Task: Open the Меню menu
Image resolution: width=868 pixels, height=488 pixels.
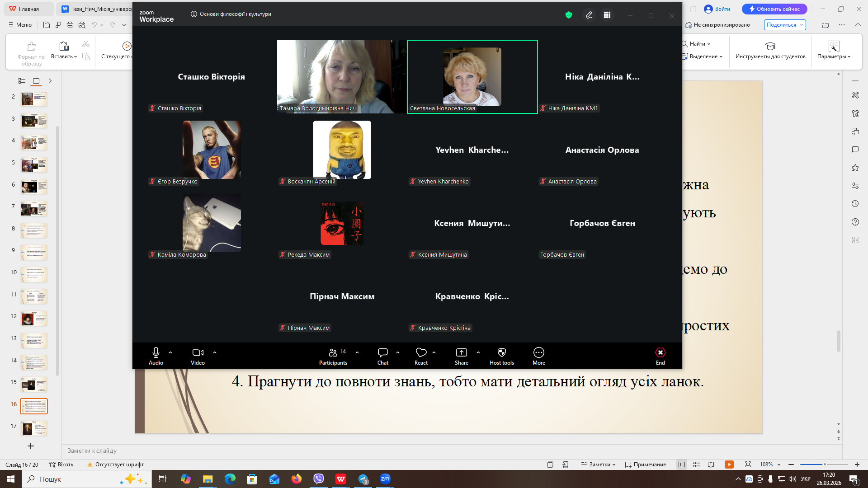Action: coord(20,25)
